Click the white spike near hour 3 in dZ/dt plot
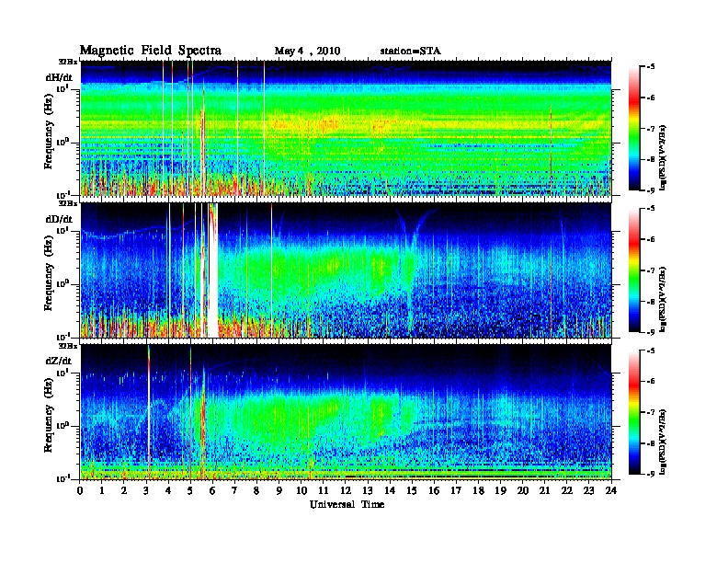The height and width of the screenshot is (563, 728). tap(149, 412)
